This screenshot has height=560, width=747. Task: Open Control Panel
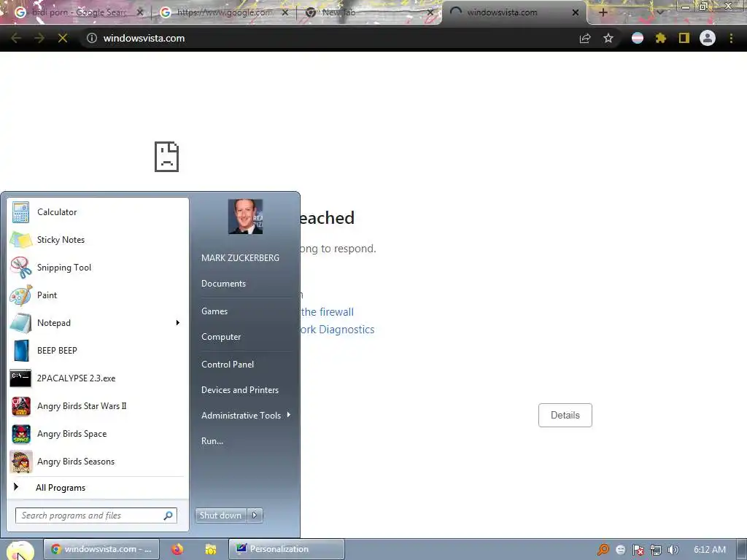[x=228, y=365]
